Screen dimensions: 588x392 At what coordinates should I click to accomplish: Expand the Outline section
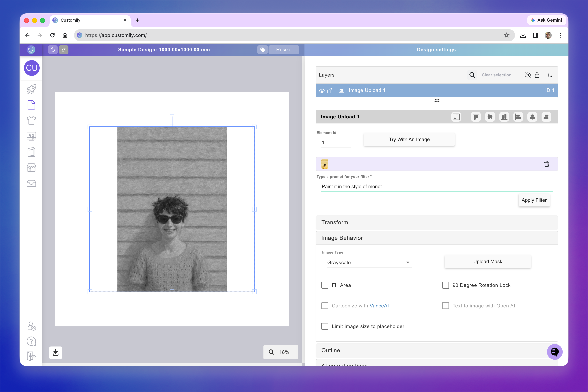[x=437, y=350]
